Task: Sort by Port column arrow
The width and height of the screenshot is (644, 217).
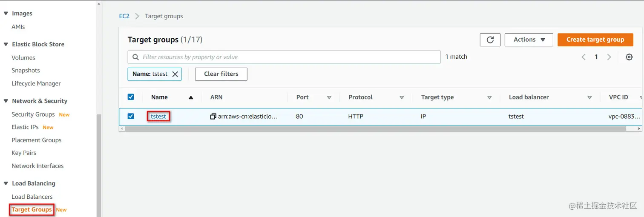Action: pos(329,97)
